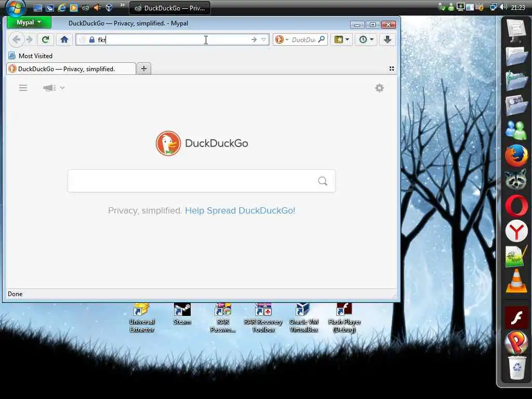This screenshot has height=399, width=532.
Task: Open the search engine selector with DuckDuckGo icon
Action: pos(282,39)
